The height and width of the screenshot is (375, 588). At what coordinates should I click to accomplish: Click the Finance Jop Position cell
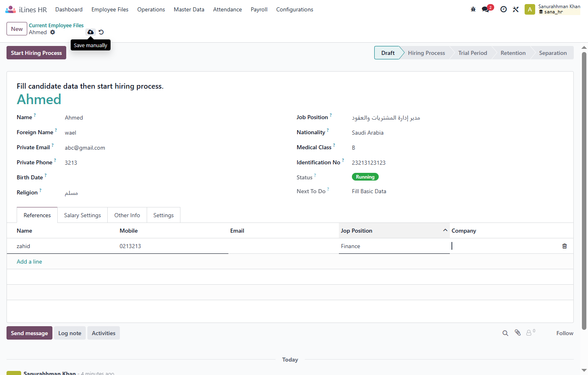394,246
